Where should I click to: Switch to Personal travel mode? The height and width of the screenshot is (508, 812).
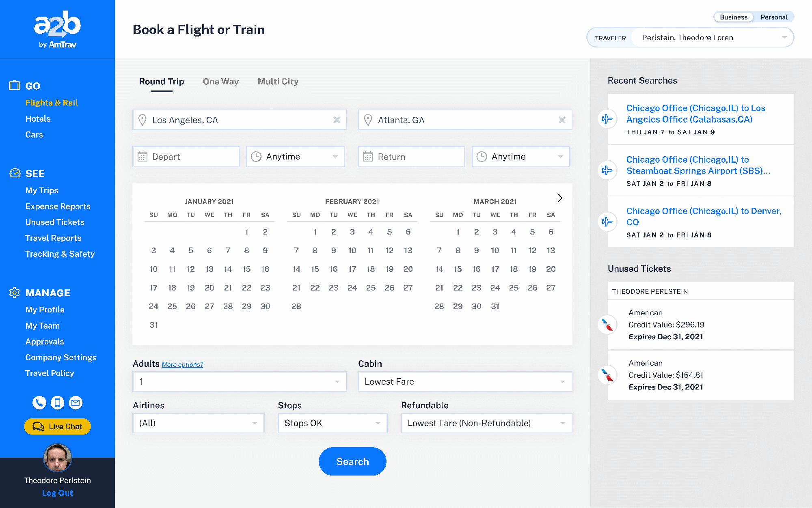pyautogui.click(x=773, y=17)
